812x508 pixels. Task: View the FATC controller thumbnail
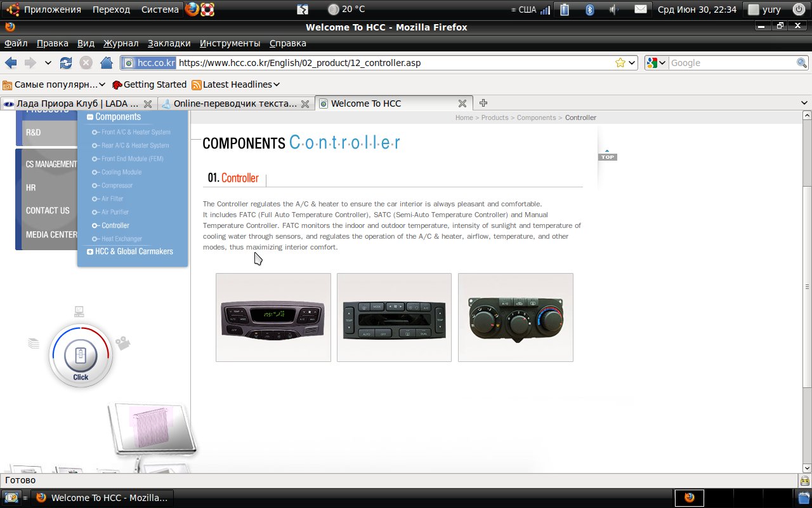273,317
